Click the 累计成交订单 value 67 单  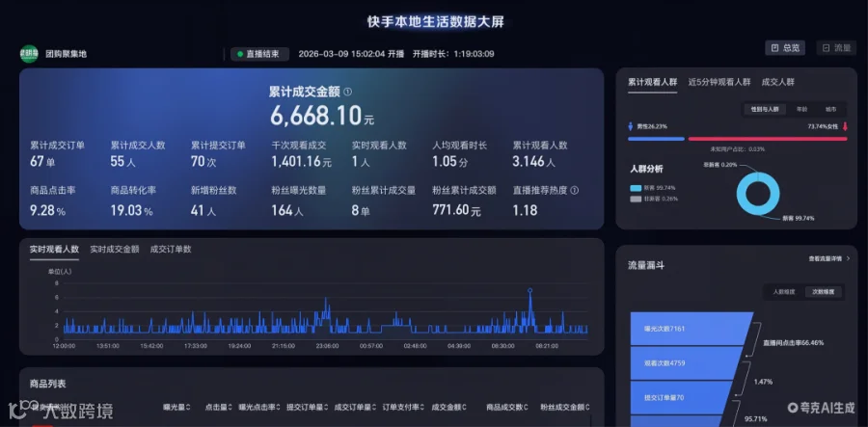(42, 162)
